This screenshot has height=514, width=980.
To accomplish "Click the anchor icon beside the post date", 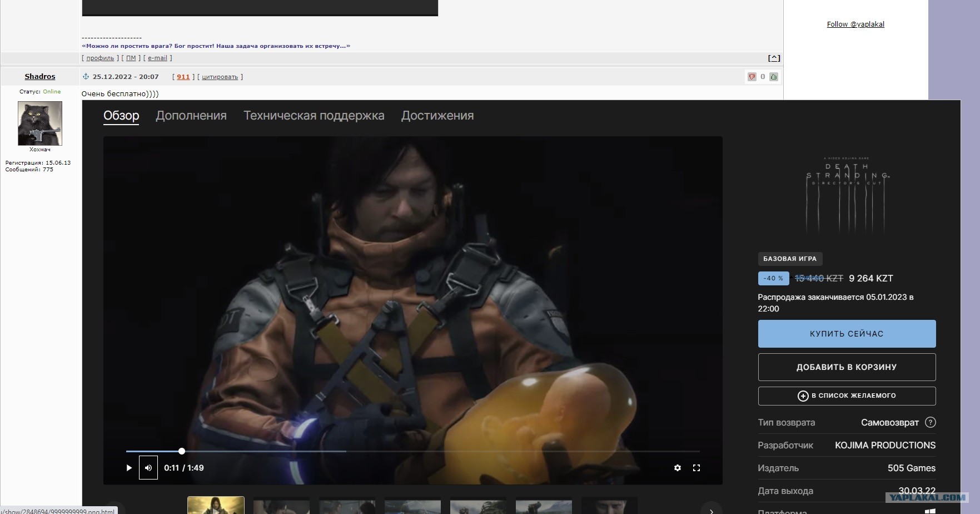I will pyautogui.click(x=86, y=76).
